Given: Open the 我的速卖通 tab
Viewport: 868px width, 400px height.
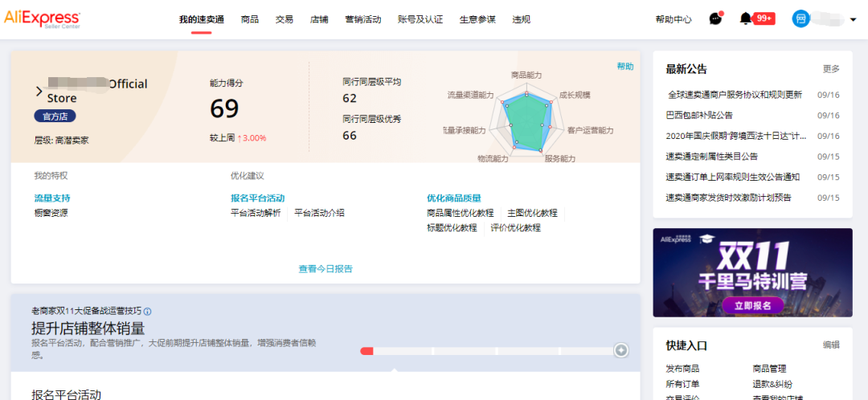Looking at the screenshot, I should (202, 19).
